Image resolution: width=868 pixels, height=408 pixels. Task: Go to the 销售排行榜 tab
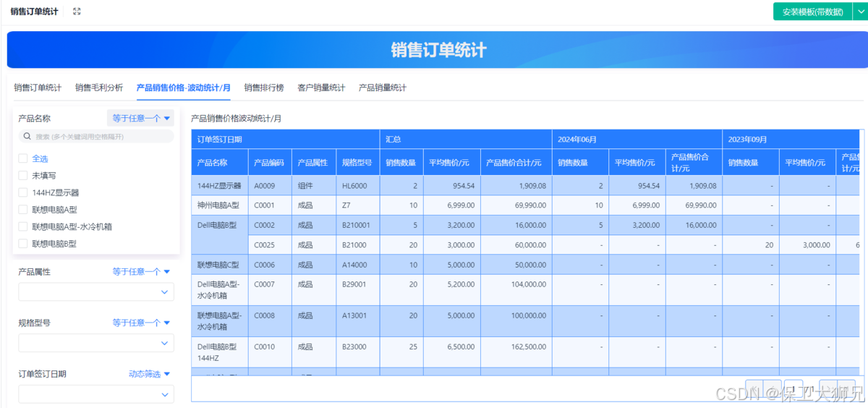coord(264,88)
